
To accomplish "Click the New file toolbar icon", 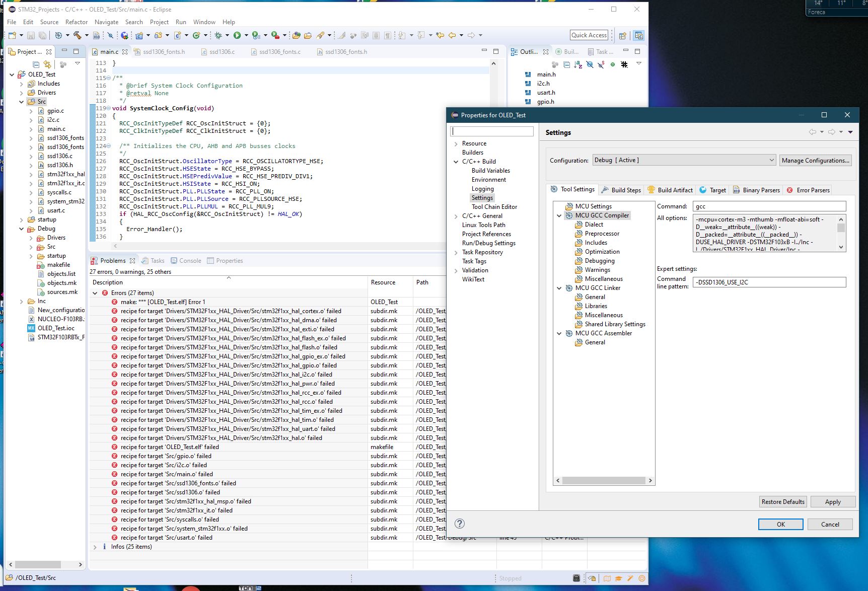I will pos(12,35).
